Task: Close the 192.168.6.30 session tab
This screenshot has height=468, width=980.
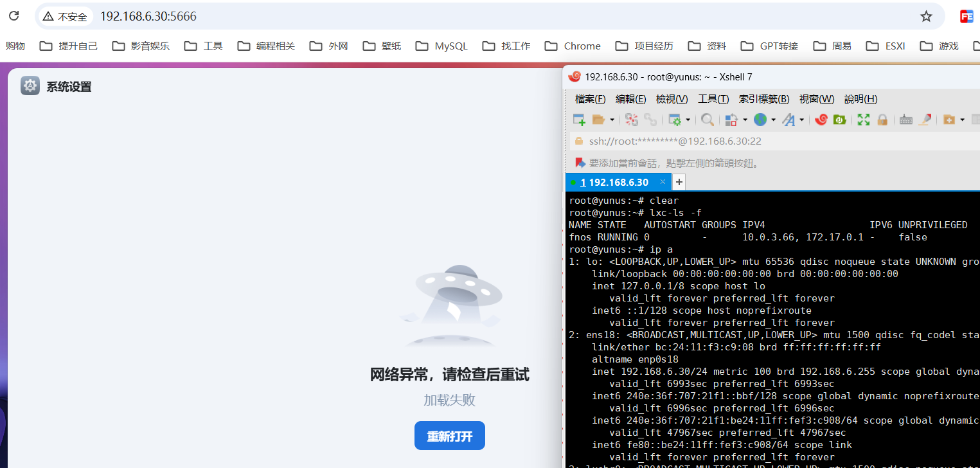Action: 663,182
